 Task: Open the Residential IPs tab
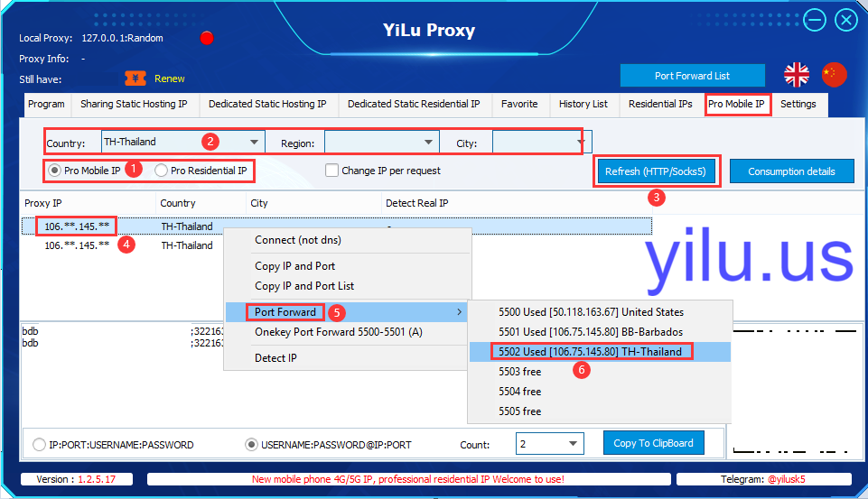(x=660, y=104)
